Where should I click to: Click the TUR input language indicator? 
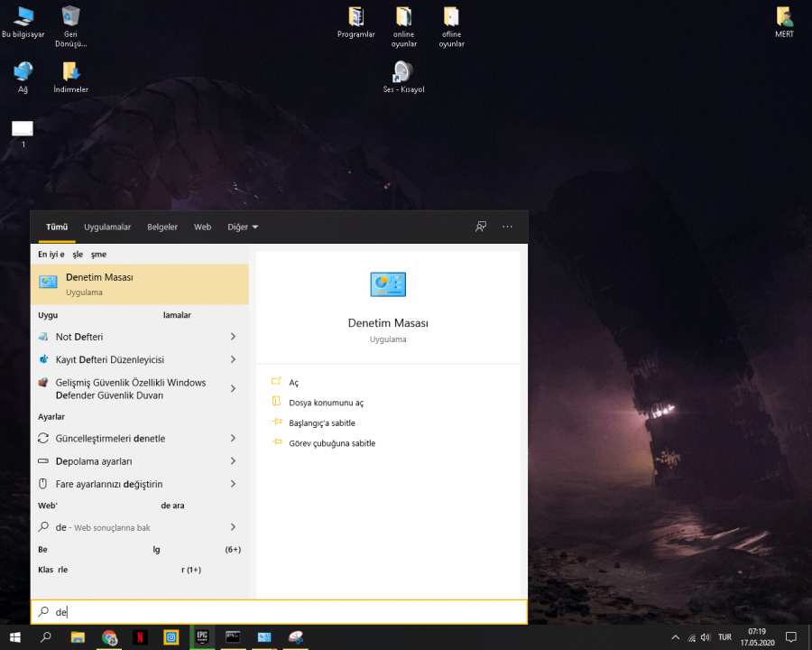724,637
